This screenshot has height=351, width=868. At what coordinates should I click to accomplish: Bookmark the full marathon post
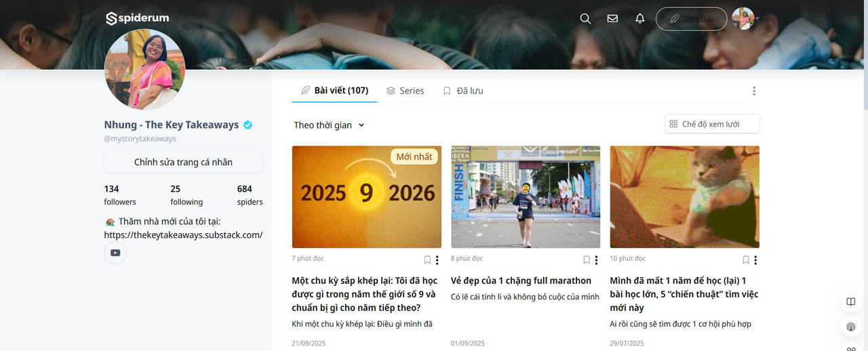(x=587, y=260)
